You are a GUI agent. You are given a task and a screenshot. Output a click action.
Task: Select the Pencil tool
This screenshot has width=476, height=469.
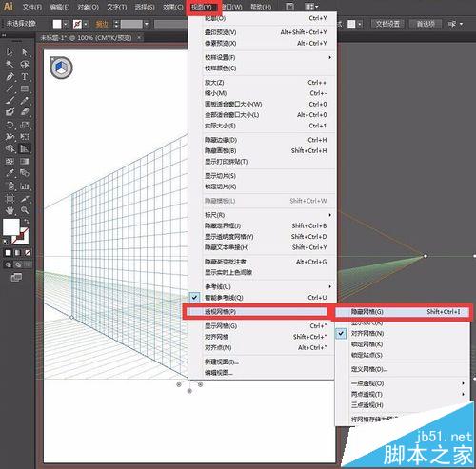point(25,101)
